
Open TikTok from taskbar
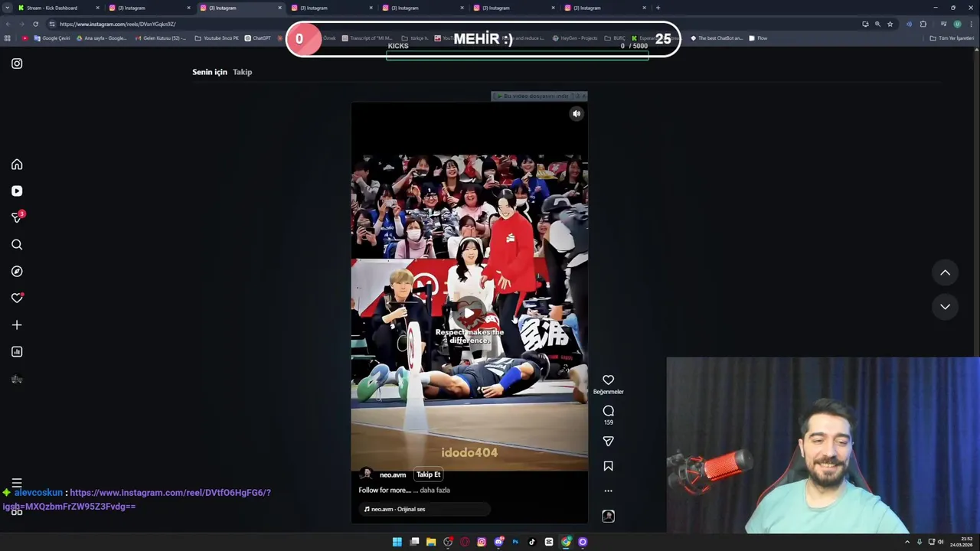point(532,542)
